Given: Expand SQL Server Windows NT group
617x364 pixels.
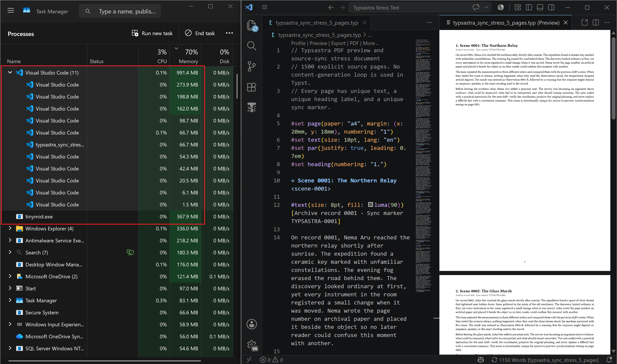Looking at the screenshot, I should (x=10, y=348).
